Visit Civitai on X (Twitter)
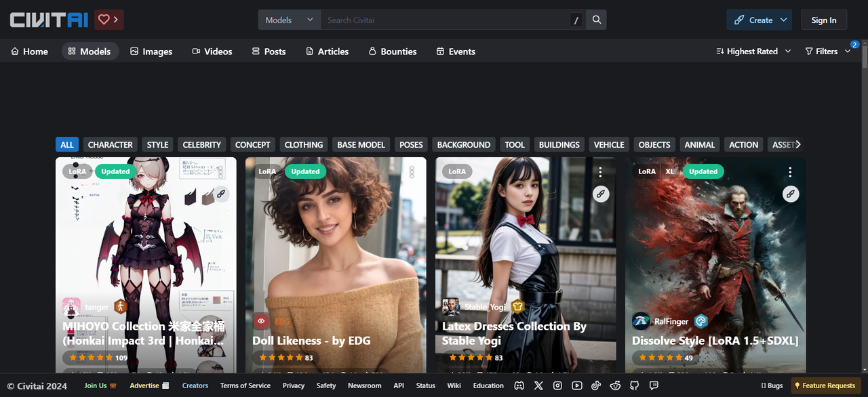This screenshot has height=397, width=868. (538, 385)
